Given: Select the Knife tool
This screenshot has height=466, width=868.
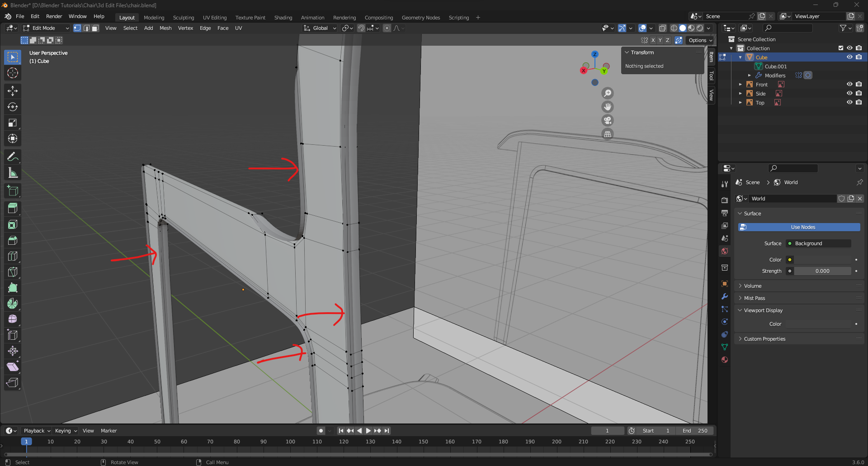Looking at the screenshot, I should tap(13, 272).
